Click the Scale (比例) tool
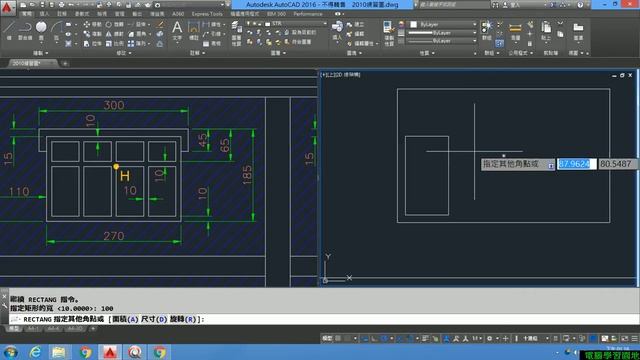 [x=115, y=43]
